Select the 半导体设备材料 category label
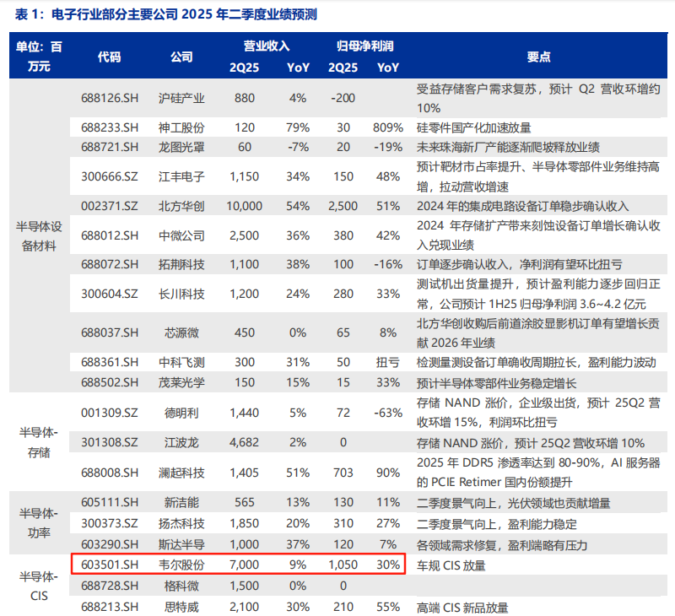The width and height of the screenshot is (675, 616). 39,236
